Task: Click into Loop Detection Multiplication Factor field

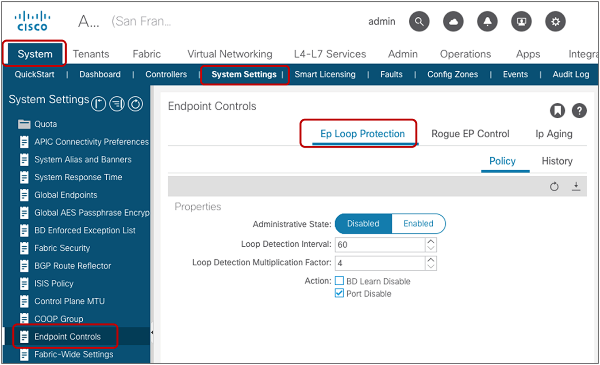Action: (380, 263)
